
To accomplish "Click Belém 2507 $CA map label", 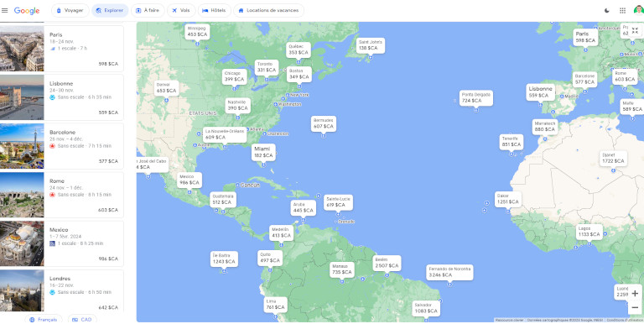I will pyautogui.click(x=387, y=263).
